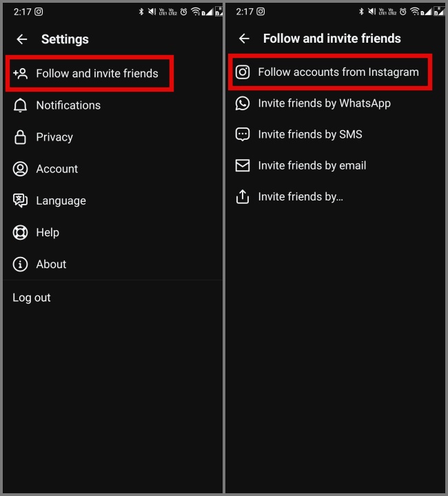Tap Log out

pyautogui.click(x=32, y=298)
